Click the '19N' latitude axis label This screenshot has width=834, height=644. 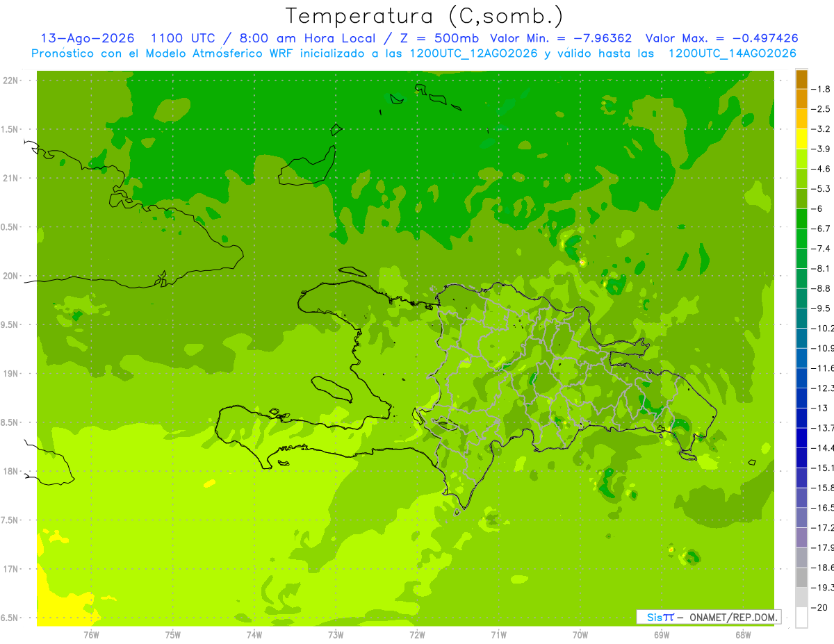click(x=10, y=374)
